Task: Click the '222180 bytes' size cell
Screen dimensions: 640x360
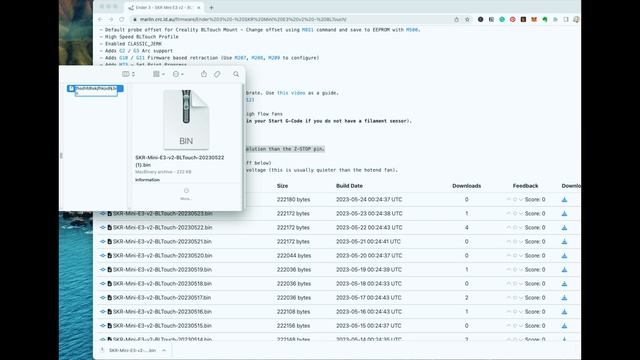Action: tap(293, 200)
